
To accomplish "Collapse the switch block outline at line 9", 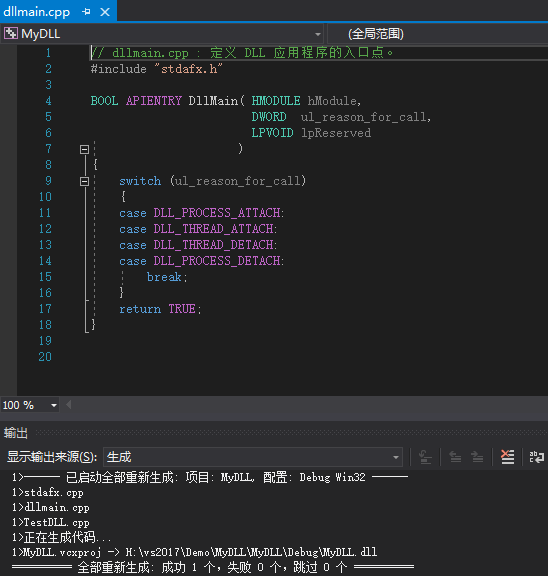I will pos(84,181).
